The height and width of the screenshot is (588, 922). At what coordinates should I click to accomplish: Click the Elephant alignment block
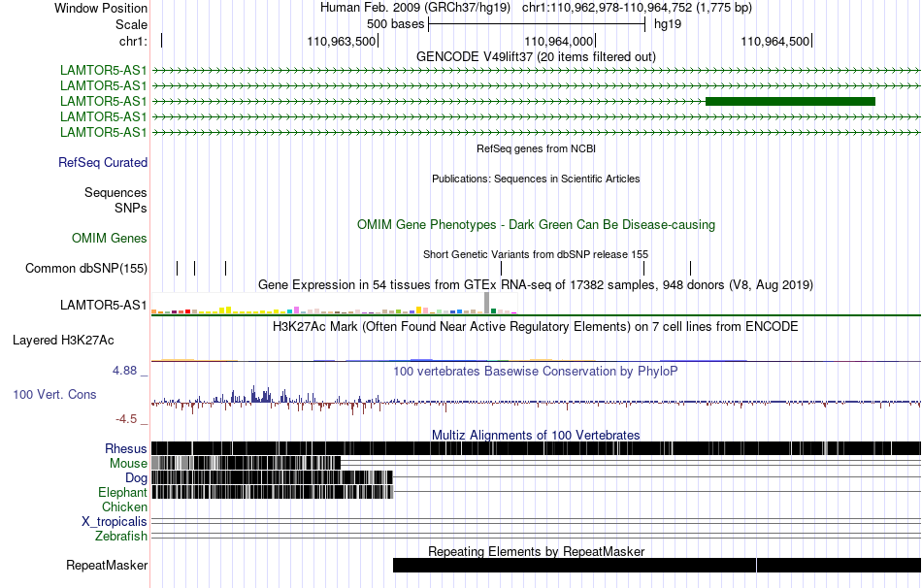pos(273,492)
